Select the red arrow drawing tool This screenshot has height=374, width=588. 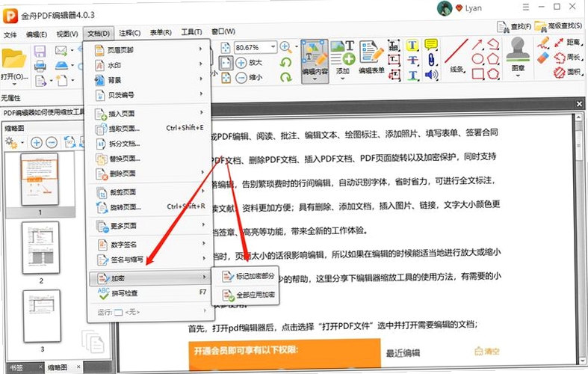pos(477,45)
